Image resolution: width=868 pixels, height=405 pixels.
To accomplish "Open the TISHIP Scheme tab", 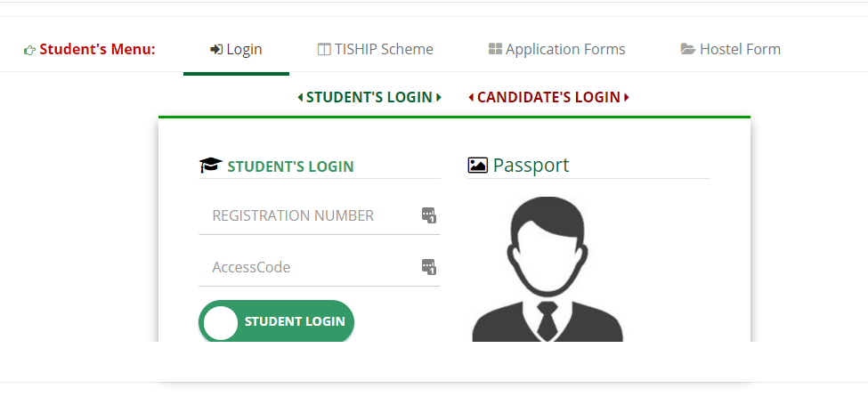I will 376,49.
